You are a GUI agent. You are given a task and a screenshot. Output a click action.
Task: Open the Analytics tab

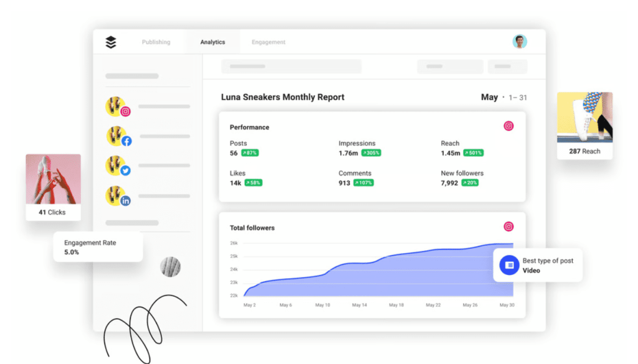212,42
